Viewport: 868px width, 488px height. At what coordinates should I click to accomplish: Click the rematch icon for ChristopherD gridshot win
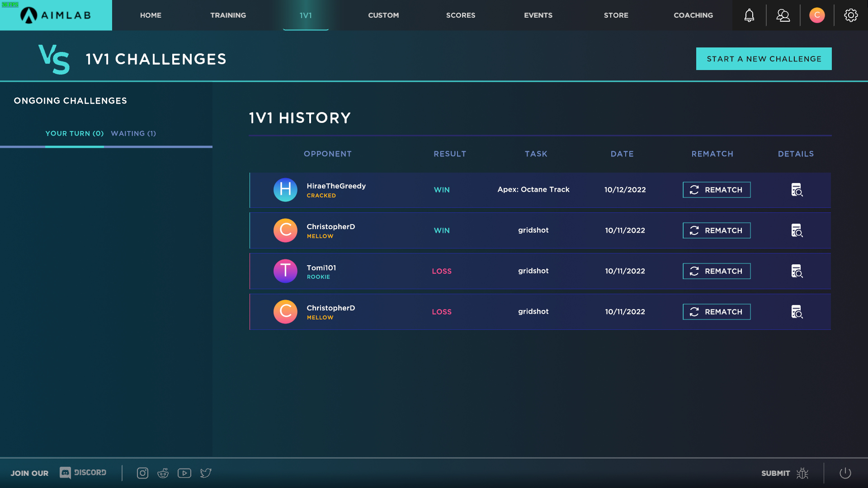pyautogui.click(x=693, y=230)
